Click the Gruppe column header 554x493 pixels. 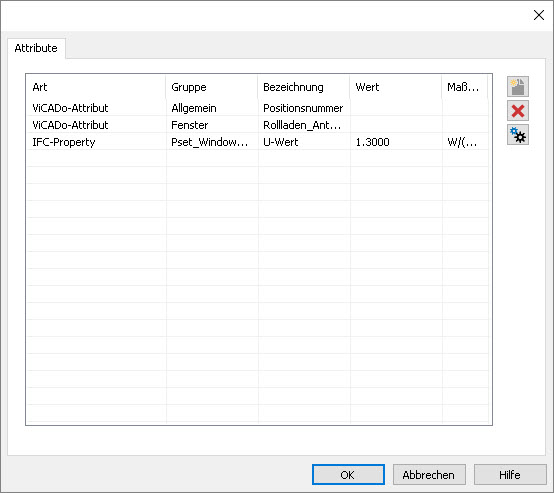point(212,87)
